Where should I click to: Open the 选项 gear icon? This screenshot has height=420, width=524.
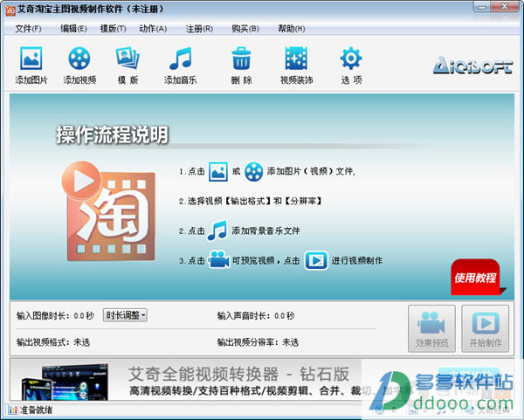point(351,59)
